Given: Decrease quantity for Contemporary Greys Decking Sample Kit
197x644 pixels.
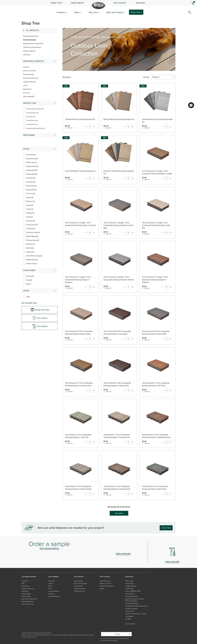Looking at the screenshot, I should point(162,127).
